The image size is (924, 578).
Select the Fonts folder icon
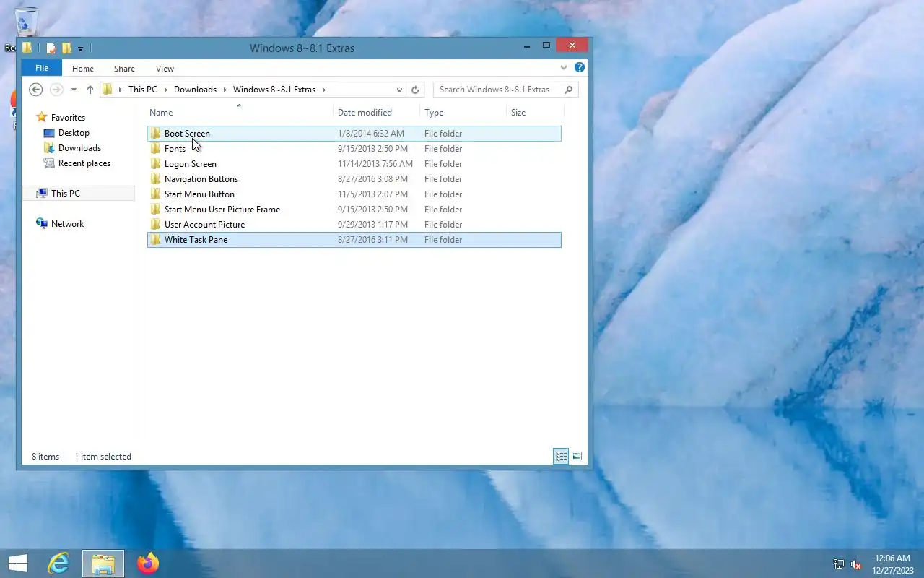coord(155,148)
